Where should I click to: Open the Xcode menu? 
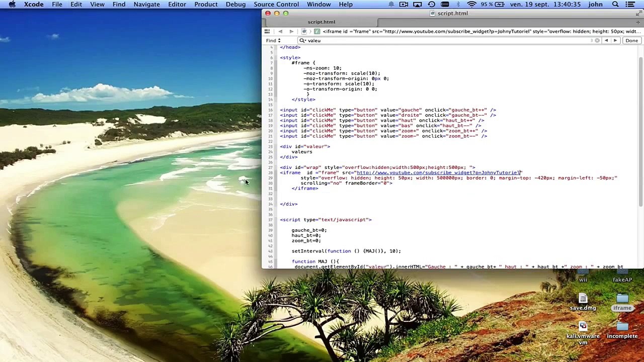34,5
